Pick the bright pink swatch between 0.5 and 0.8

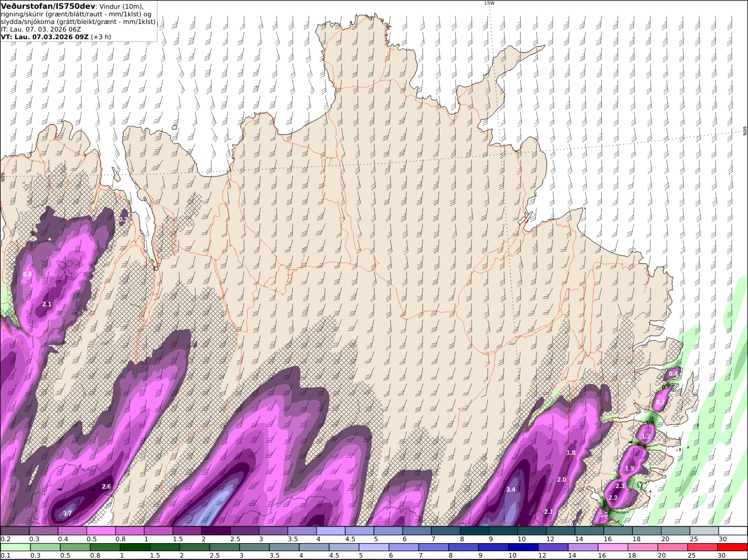click(x=102, y=531)
